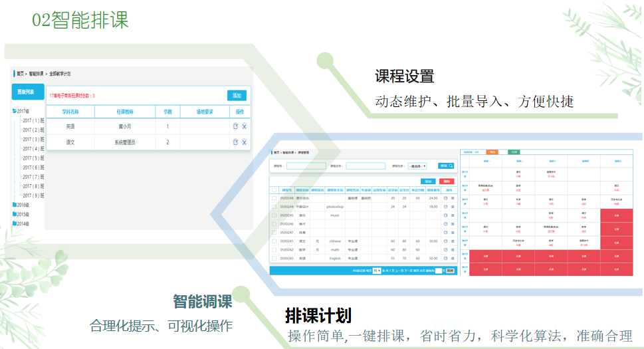The width and height of the screenshot is (644, 349).
Task: Select checkbox for course 0500242
Action: point(274,250)
